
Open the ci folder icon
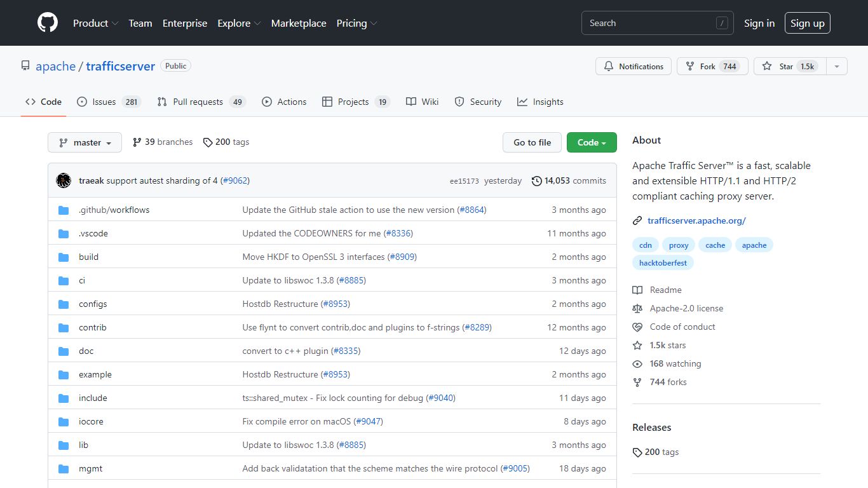(x=64, y=280)
